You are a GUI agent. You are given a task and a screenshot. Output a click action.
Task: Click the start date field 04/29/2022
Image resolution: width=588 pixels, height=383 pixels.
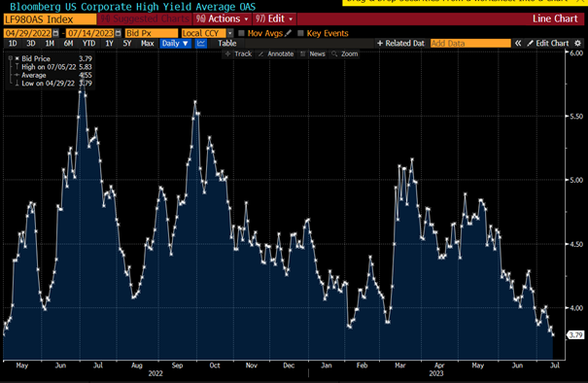pos(28,33)
